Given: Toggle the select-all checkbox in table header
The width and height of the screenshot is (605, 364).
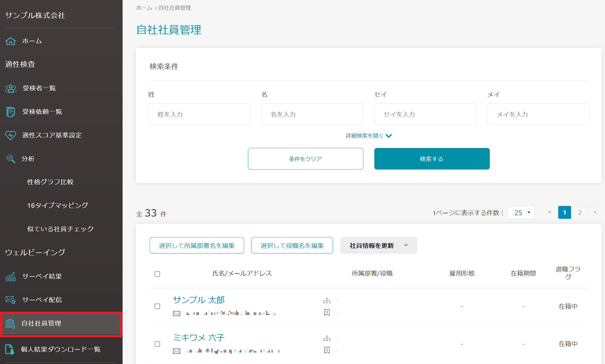Looking at the screenshot, I should (x=157, y=274).
